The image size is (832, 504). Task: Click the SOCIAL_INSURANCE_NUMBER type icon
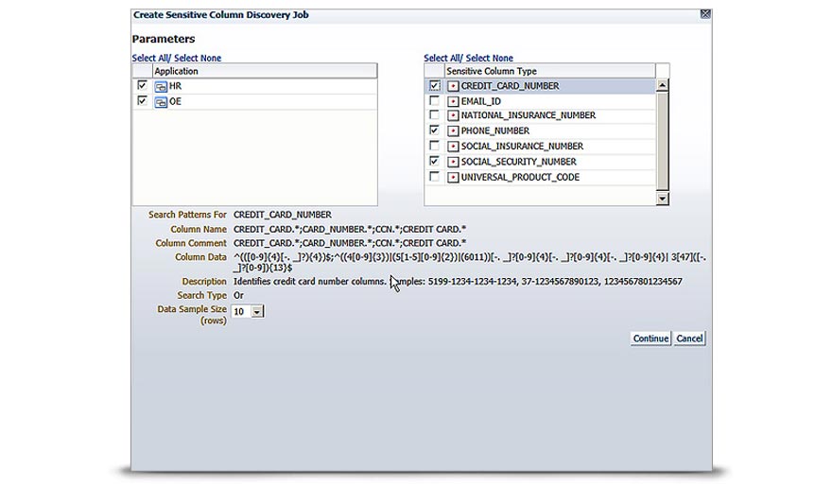(453, 147)
